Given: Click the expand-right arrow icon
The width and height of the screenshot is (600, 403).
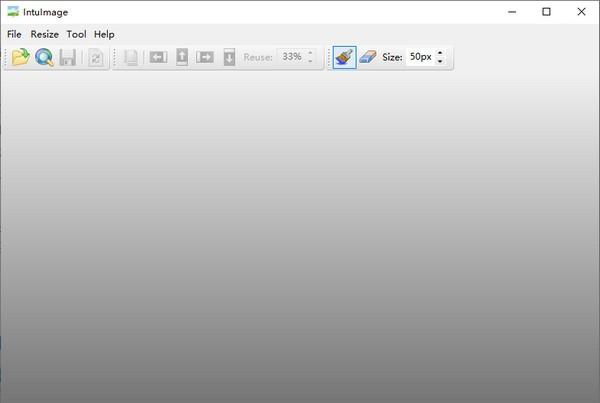Looking at the screenshot, I should (205, 57).
